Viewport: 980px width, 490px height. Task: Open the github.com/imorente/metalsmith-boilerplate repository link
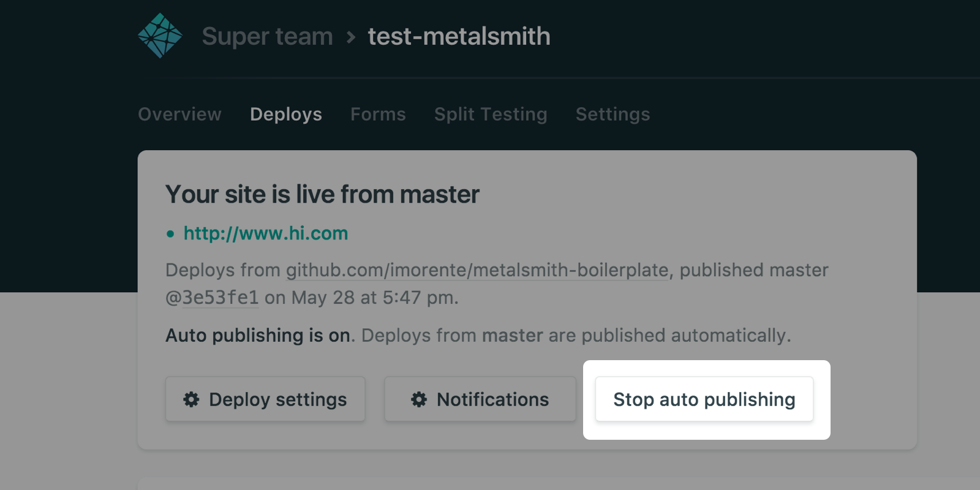tap(477, 270)
